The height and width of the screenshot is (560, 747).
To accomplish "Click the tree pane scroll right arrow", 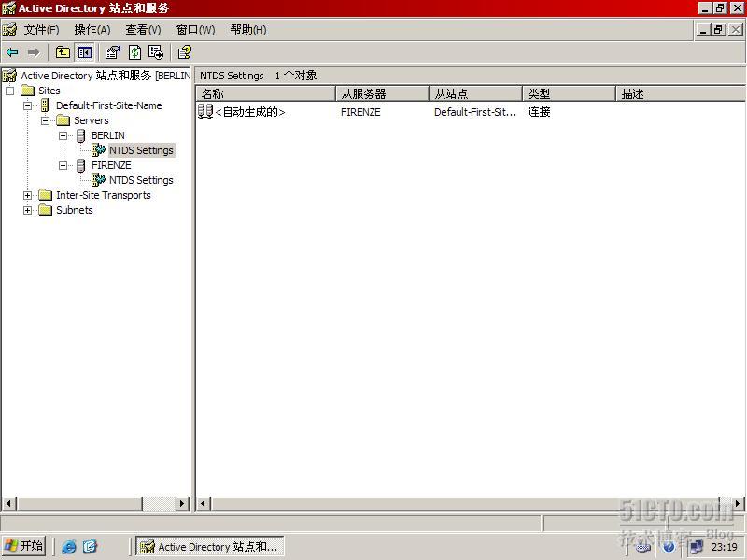I will 181,503.
